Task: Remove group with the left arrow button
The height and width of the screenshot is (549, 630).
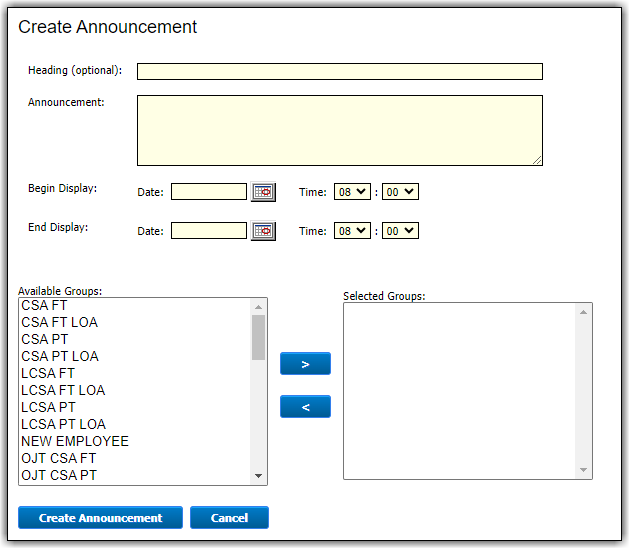Action: point(305,407)
